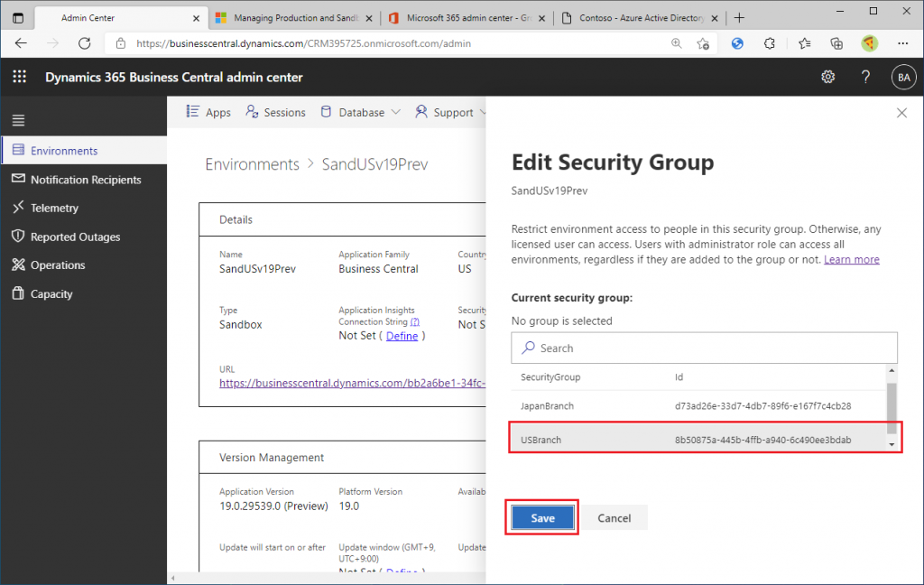Click the Sessions toolbar button
Viewport: 924px width, 585px height.
coord(275,112)
